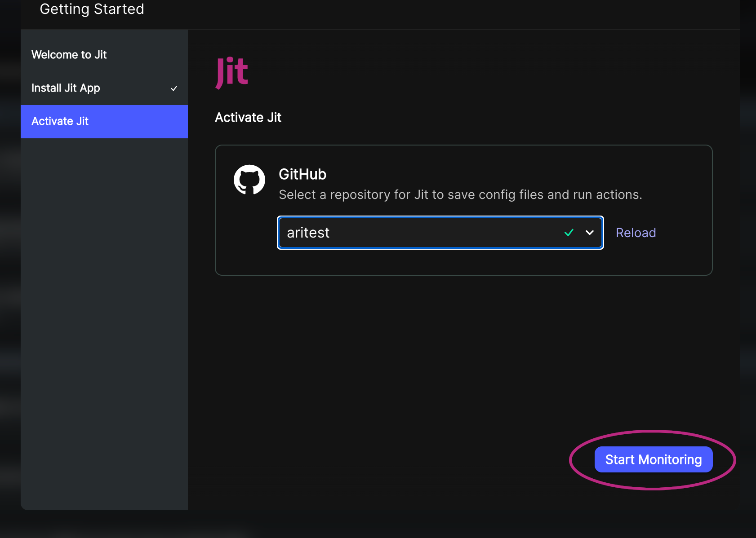
Task: Open the aritest repository selector
Action: point(440,233)
